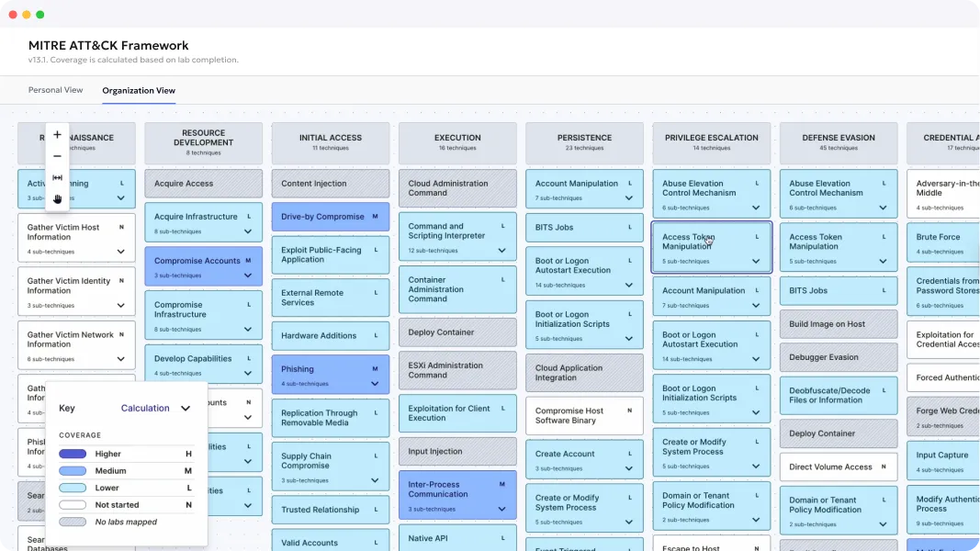Open Cloud Application Integration card
The height and width of the screenshot is (551, 980).
click(584, 373)
